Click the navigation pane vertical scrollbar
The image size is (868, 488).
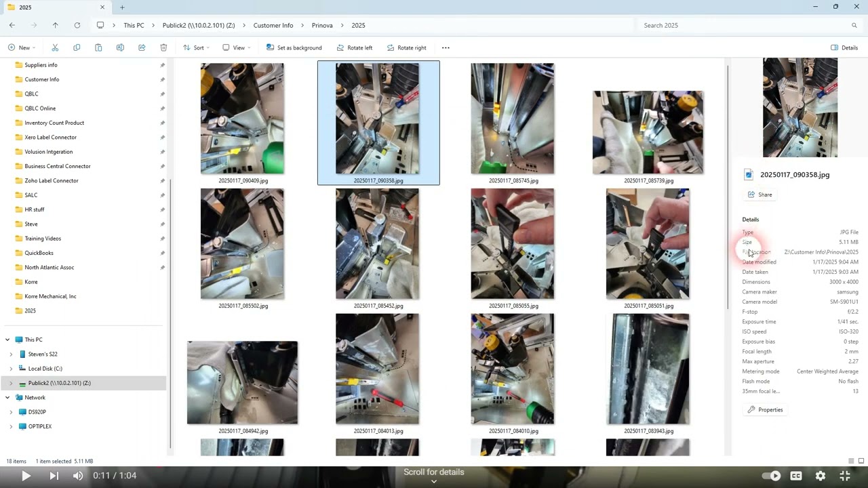click(170, 315)
